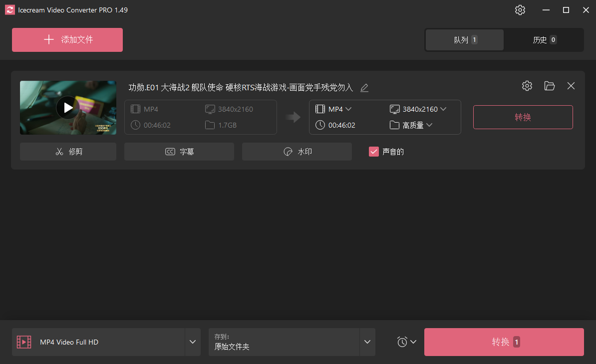Play the video preview thumbnail

click(x=68, y=107)
